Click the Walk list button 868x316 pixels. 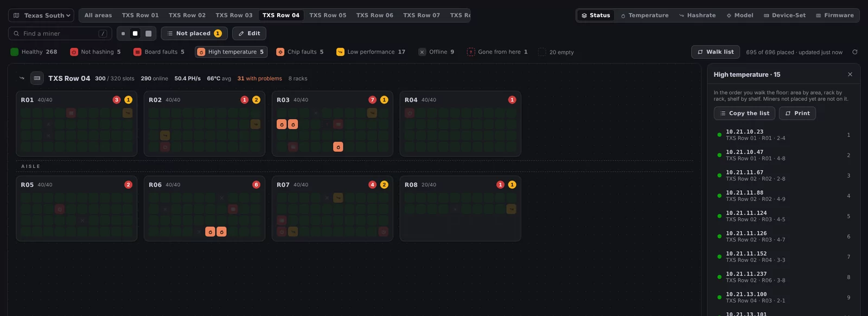tap(716, 52)
